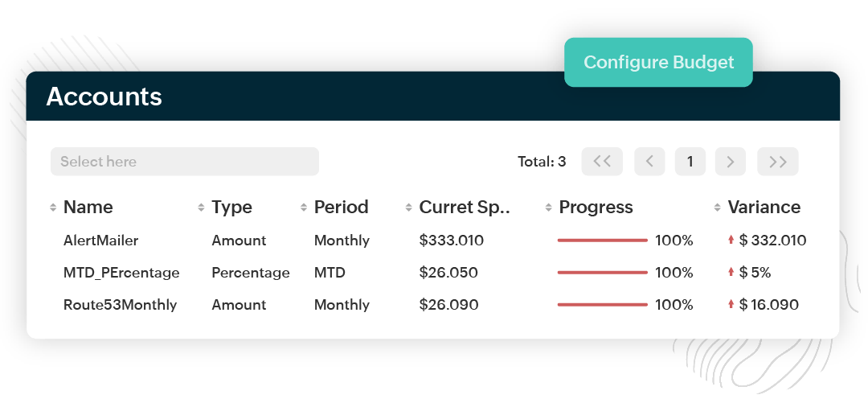Image resolution: width=868 pixels, height=399 pixels.
Task: Sort by Curret Sp.. column sort icon
Action: coord(409,208)
